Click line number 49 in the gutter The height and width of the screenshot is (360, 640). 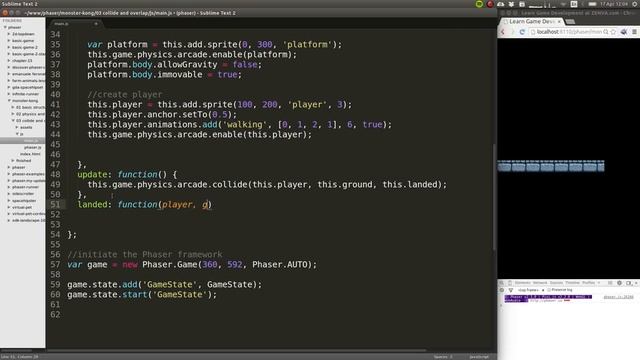point(55,184)
